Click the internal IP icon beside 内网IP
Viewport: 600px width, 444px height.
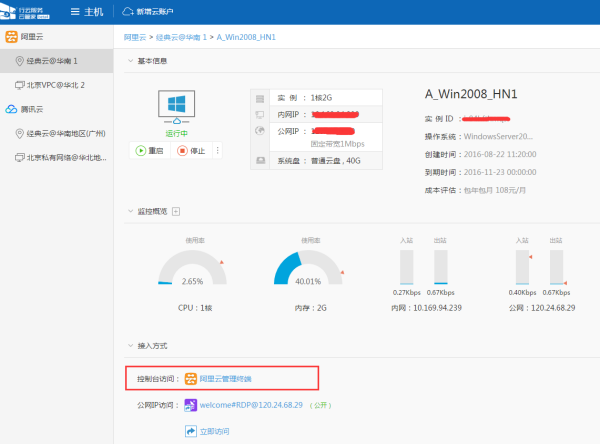coord(260,114)
